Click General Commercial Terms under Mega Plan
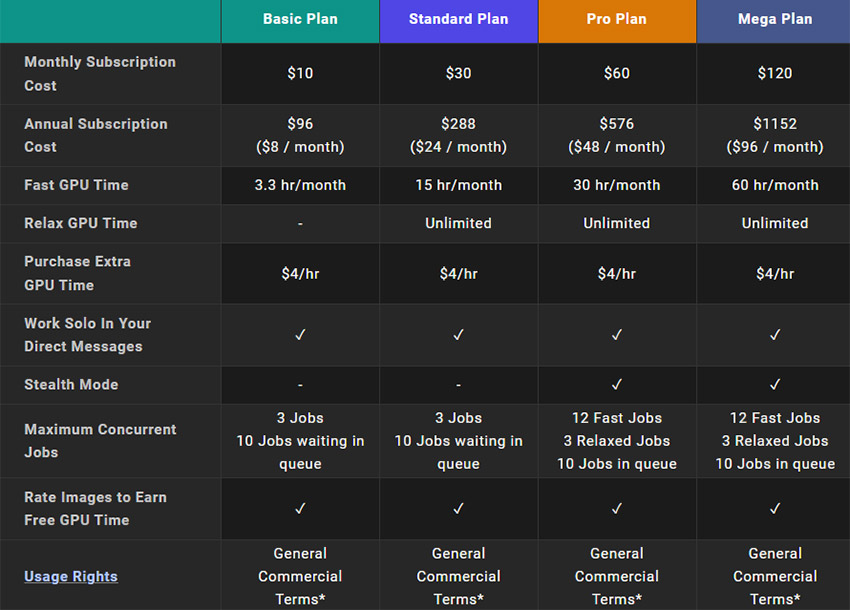 coord(774,576)
